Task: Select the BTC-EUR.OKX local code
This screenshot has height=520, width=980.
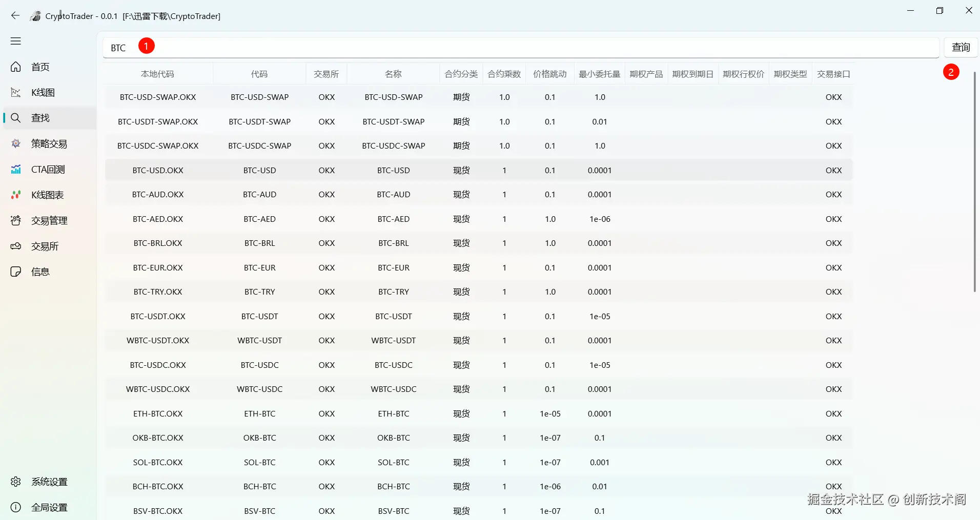Action: click(x=158, y=268)
